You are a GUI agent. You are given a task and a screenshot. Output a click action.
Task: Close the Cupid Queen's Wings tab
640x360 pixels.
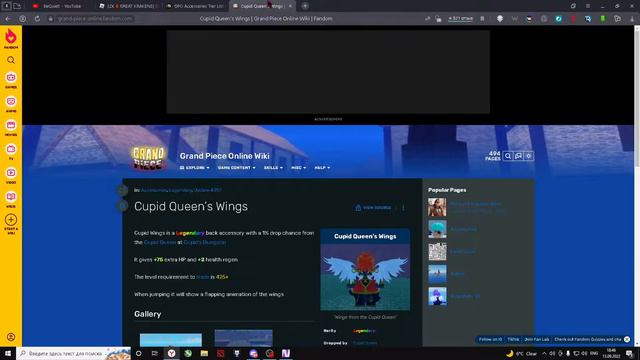(290, 6)
